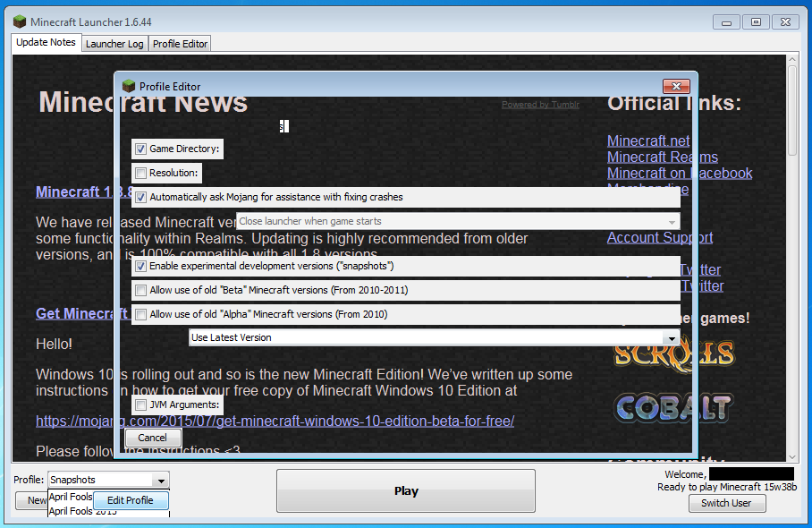Open the Minecraft Realms link
Image resolution: width=812 pixels, height=528 pixels.
(x=663, y=157)
